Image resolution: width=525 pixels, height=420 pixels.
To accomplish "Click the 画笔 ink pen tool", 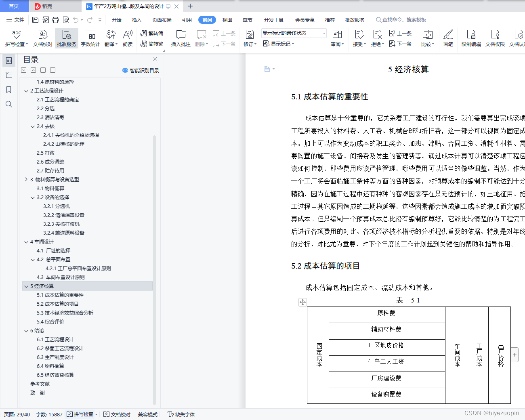I will coord(448,38).
